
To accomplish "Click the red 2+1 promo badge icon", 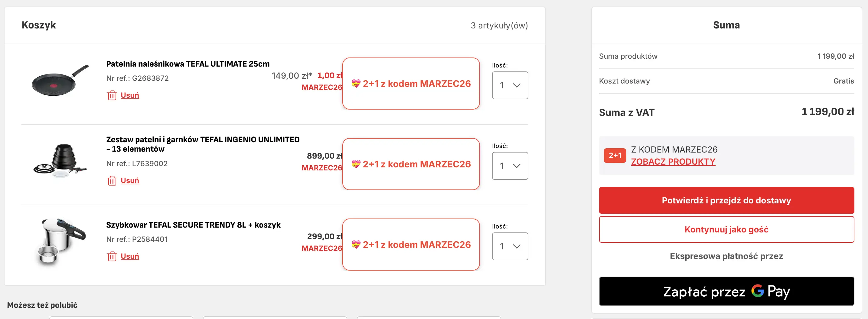I will click(x=615, y=156).
